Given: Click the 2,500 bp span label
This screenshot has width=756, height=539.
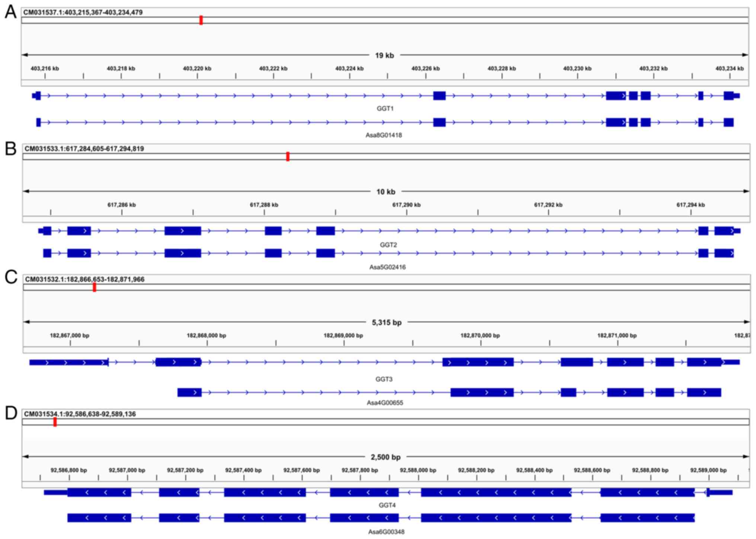Looking at the screenshot, I should 385,457.
